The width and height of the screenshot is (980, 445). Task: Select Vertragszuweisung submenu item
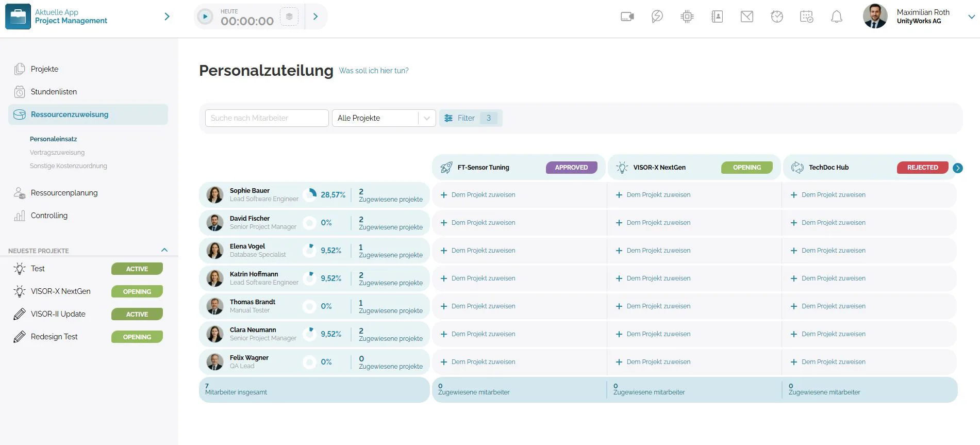click(x=57, y=153)
